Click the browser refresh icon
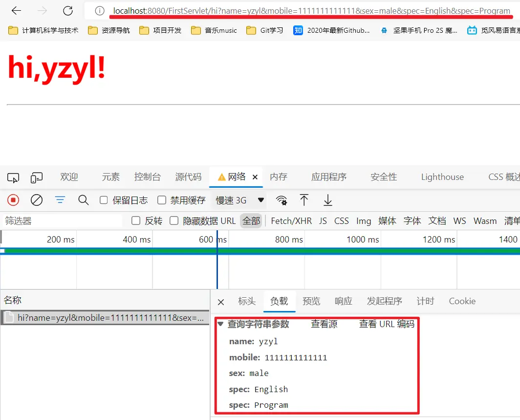 [x=68, y=11]
